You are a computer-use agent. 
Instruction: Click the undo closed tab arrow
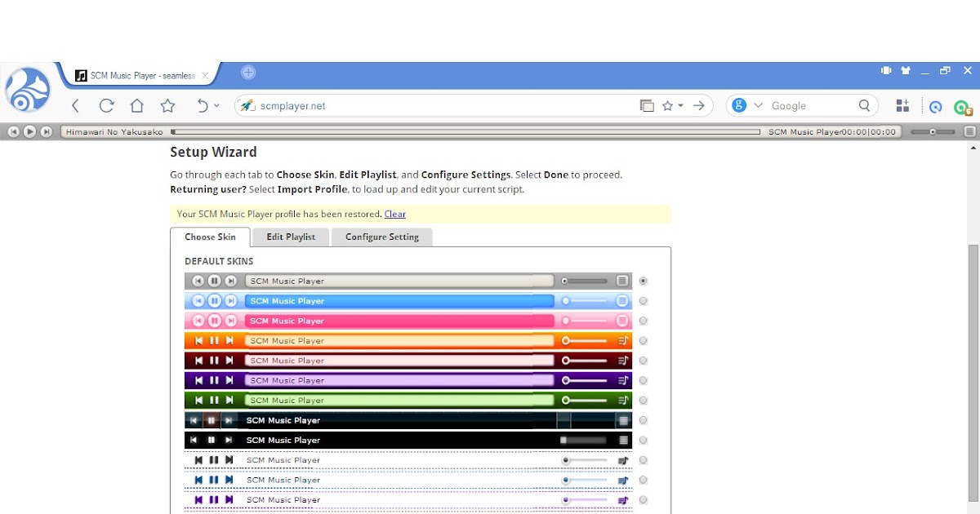[203, 105]
